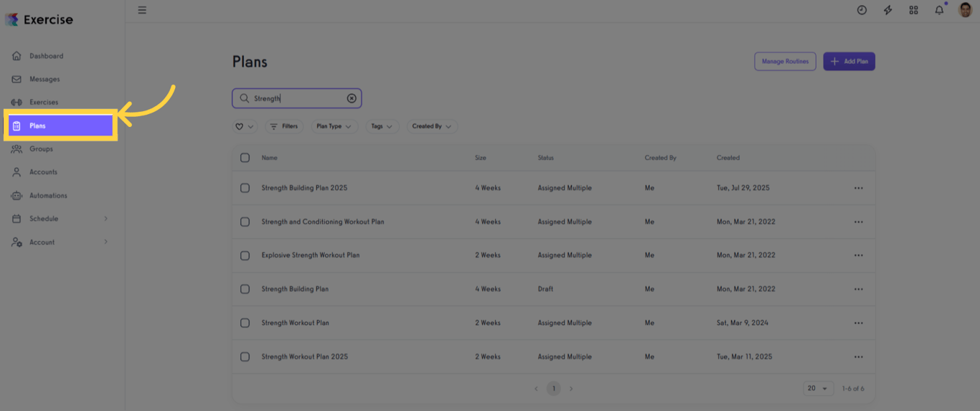
Task: Check Strength Workout Plan checkbox
Action: pos(245,323)
